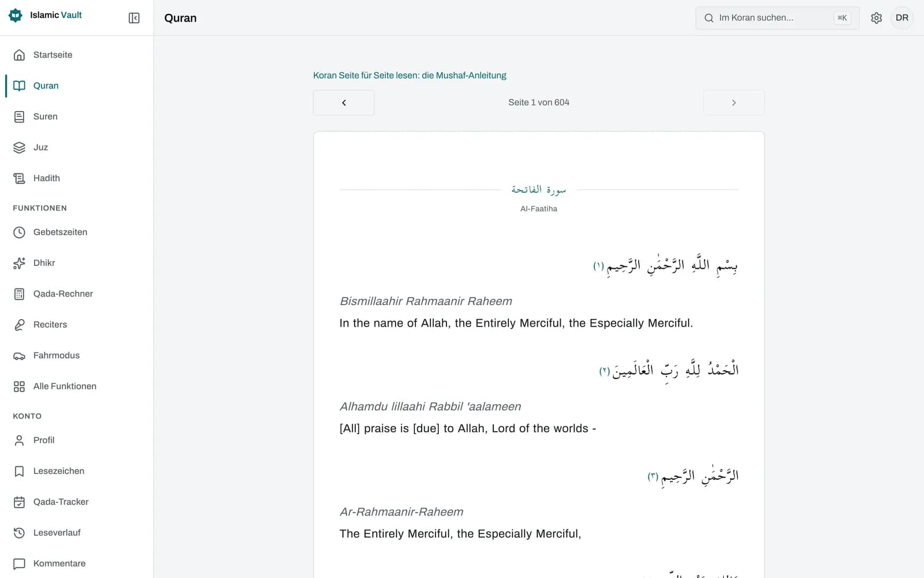Screen dimensions: 924x578
Task: Click the Fahrmodus car icon
Action: point(19,355)
